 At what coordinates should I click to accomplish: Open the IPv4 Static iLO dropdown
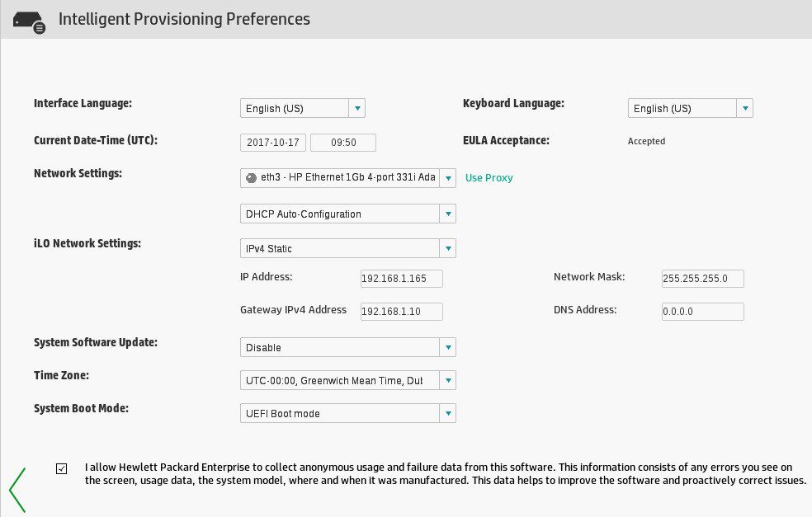pyautogui.click(x=348, y=248)
